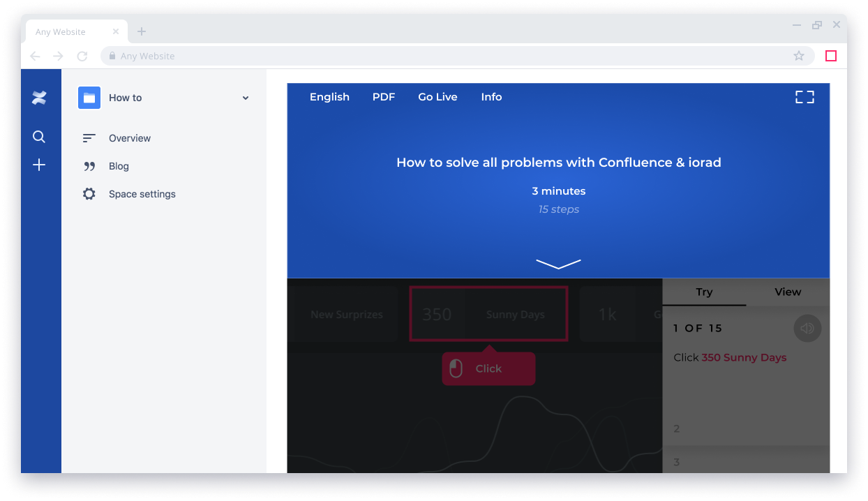Click the plus create icon in sidebar
868x501 pixels.
(x=39, y=165)
